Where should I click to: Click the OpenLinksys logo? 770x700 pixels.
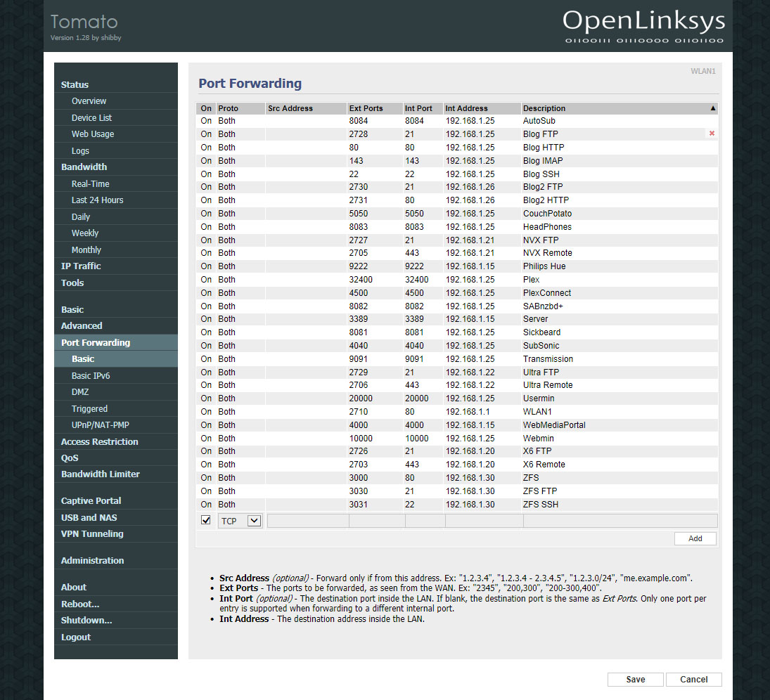click(x=643, y=26)
